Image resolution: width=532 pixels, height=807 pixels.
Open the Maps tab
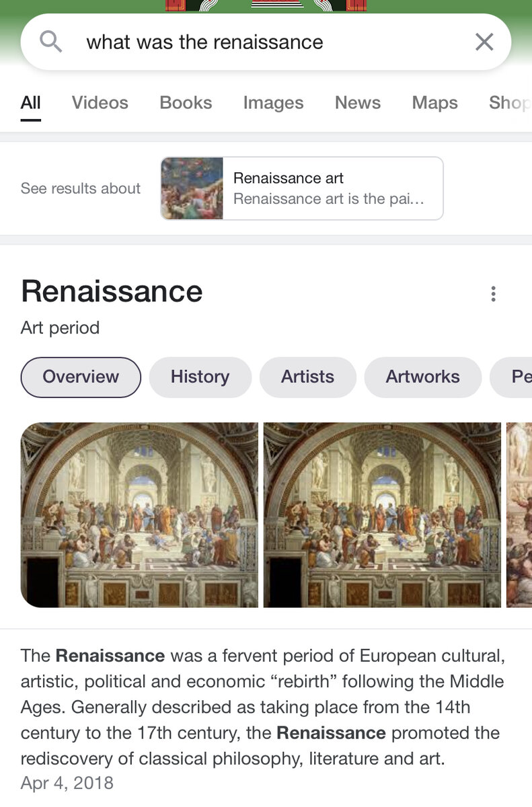[434, 103]
